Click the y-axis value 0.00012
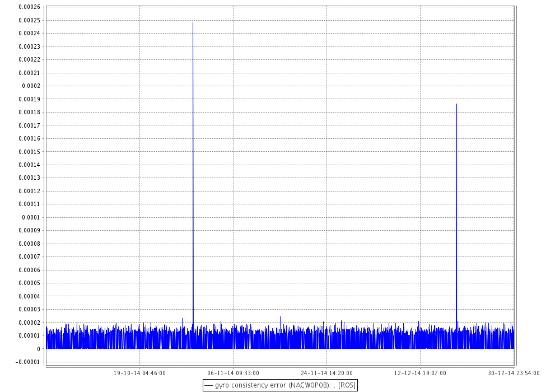Image resolution: width=560 pixels, height=392 pixels. 30,191
